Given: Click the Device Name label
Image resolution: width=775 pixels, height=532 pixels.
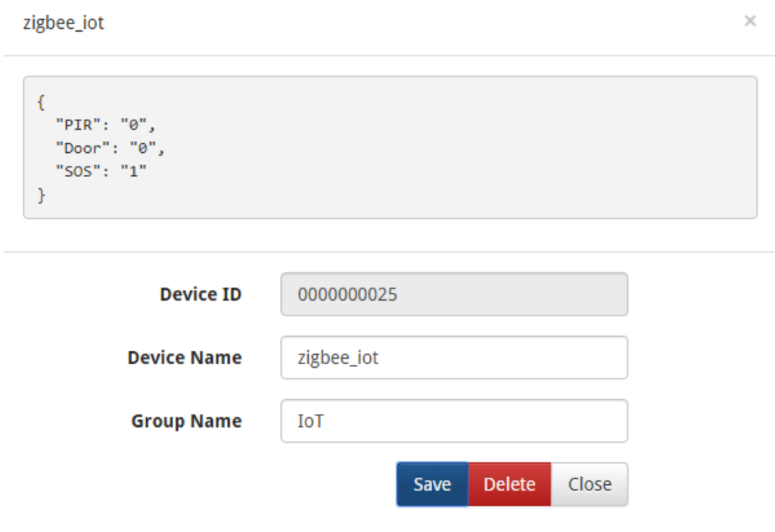Looking at the screenshot, I should [x=185, y=357].
